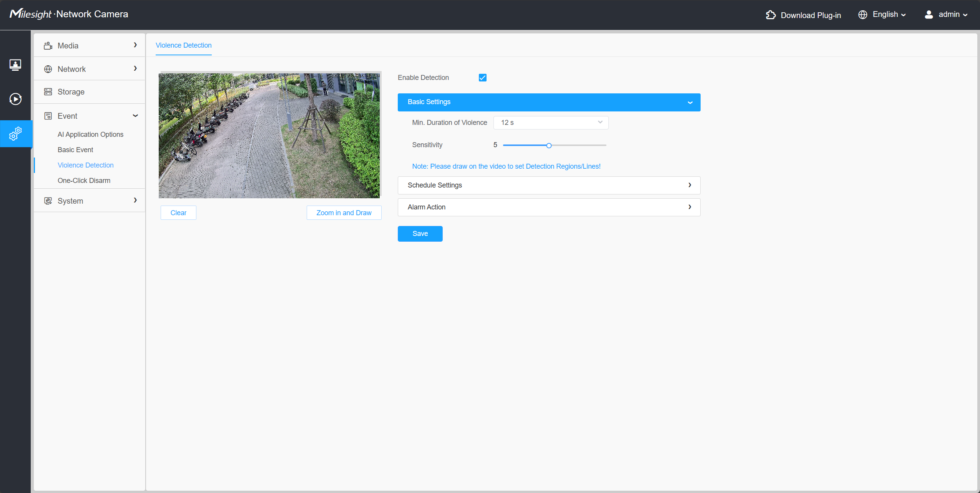Collapse the Basic Settings section
Screen dimensions: 980x493
(549, 102)
